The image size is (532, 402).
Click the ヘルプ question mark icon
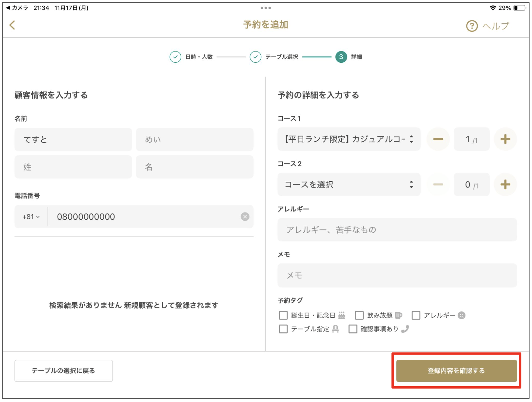pyautogui.click(x=472, y=25)
